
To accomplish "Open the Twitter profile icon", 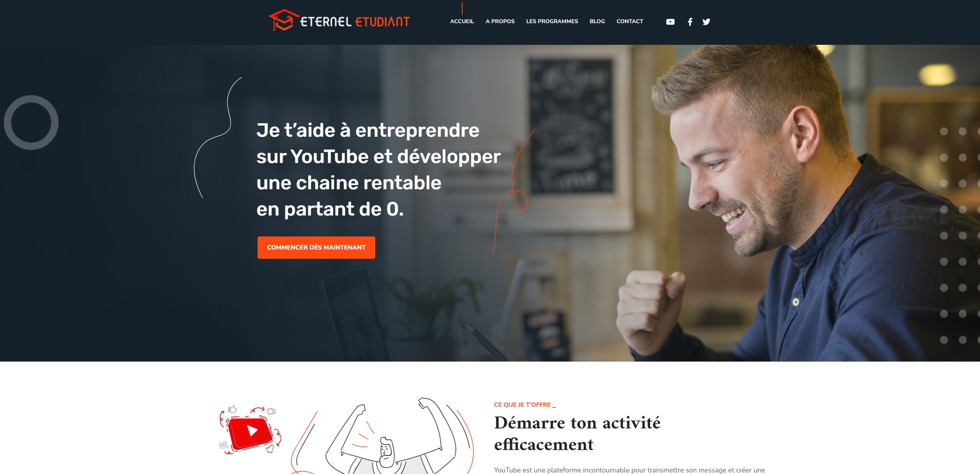I will pos(706,22).
